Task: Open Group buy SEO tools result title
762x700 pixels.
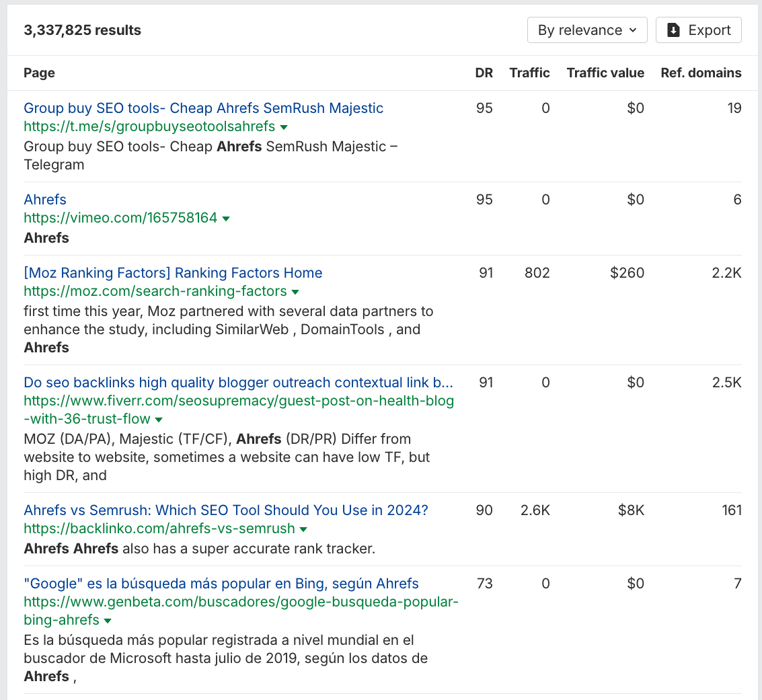Action: (203, 108)
